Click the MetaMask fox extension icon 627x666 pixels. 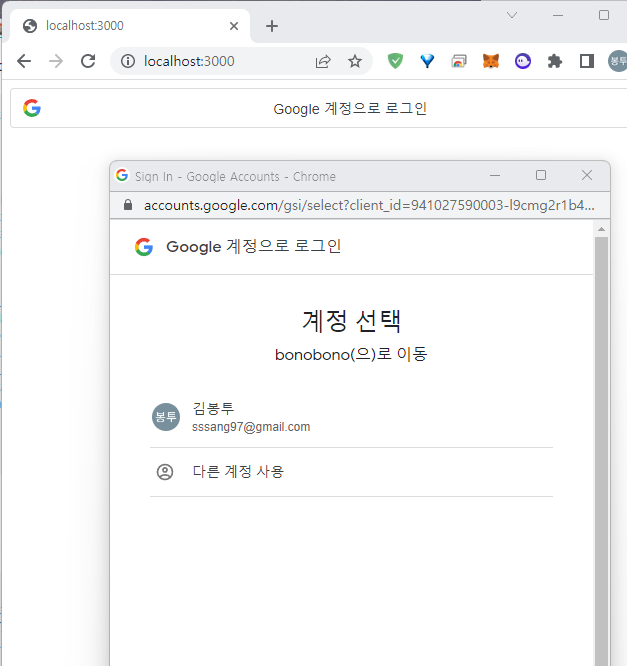pos(491,61)
